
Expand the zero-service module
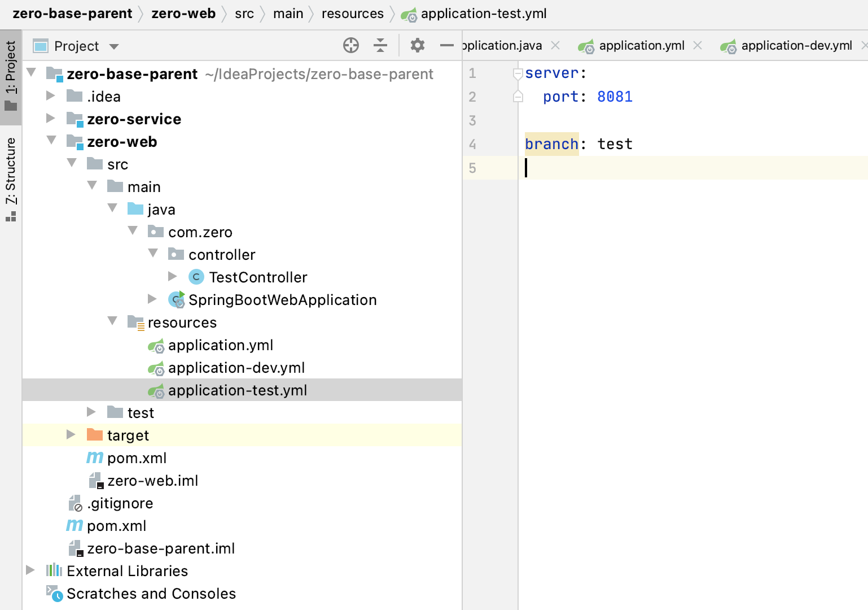tap(51, 118)
